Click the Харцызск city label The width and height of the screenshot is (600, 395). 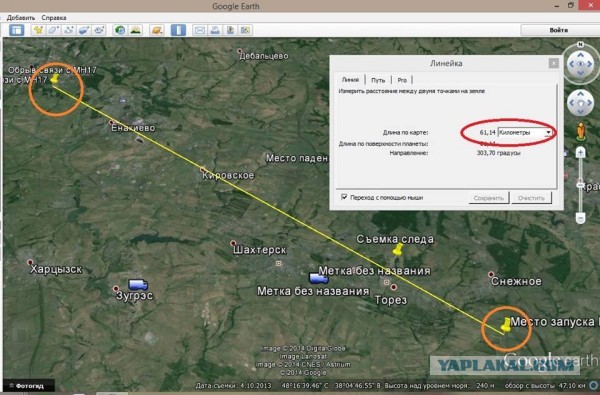(56, 269)
